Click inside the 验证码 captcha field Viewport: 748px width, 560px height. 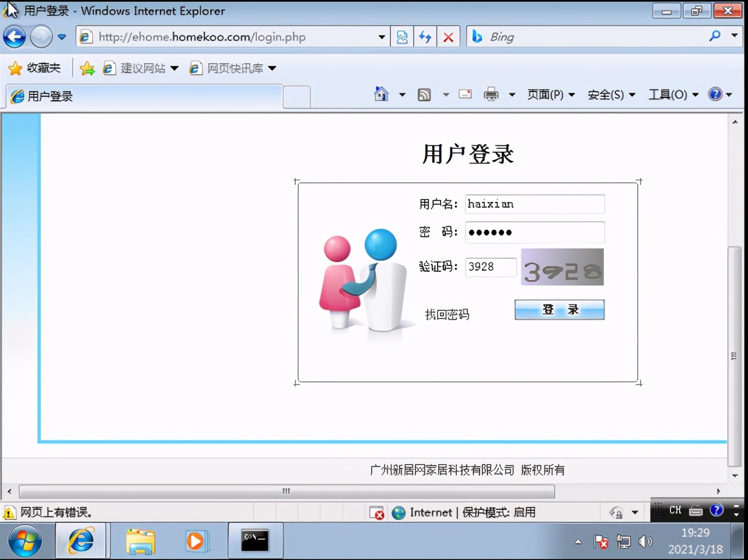490,267
